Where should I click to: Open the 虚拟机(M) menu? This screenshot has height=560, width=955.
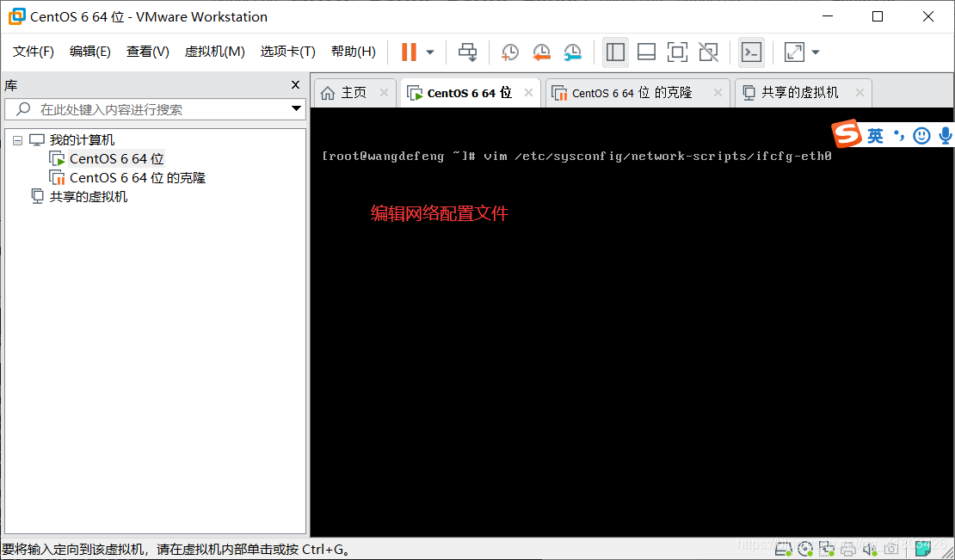215,51
